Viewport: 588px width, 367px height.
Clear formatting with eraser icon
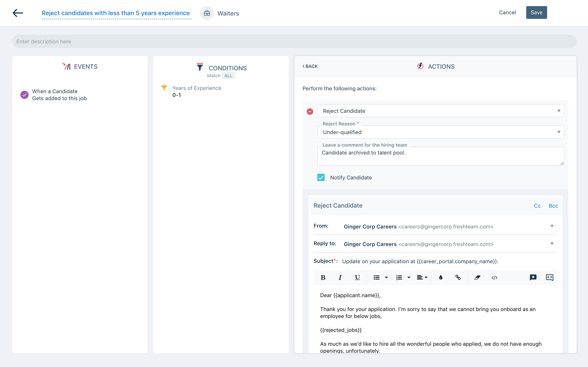point(477,277)
